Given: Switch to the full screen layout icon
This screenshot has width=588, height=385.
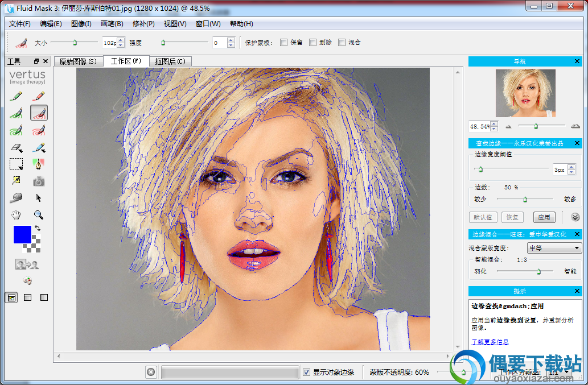Looking at the screenshot, I should coord(44,297).
